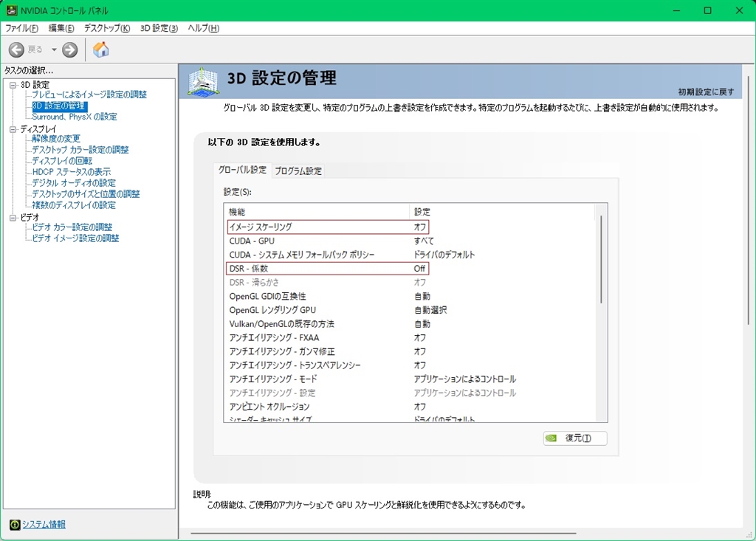Click the 3D settings header cube icon
Viewport: 756px width, 541px height.
tap(203, 81)
